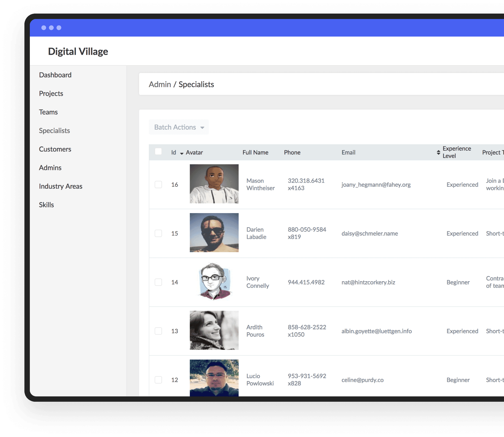Click phone 953-931-5692 x828
504x437 pixels.
click(307, 380)
